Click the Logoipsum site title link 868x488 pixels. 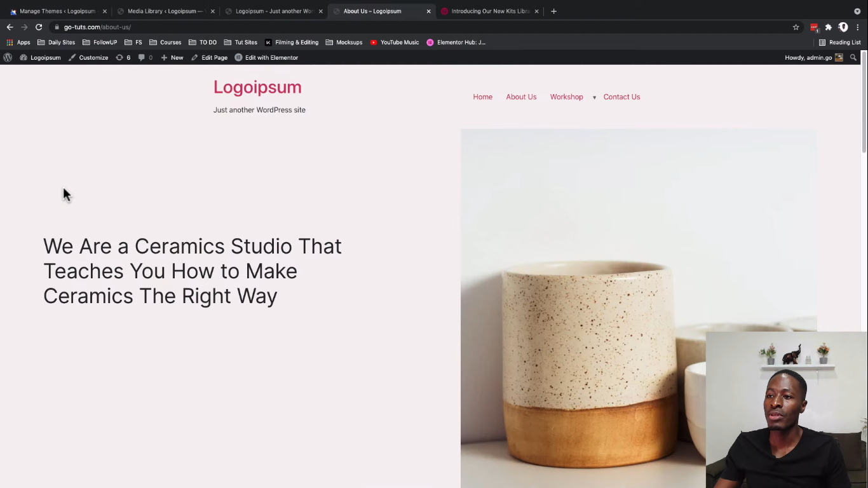(x=257, y=87)
